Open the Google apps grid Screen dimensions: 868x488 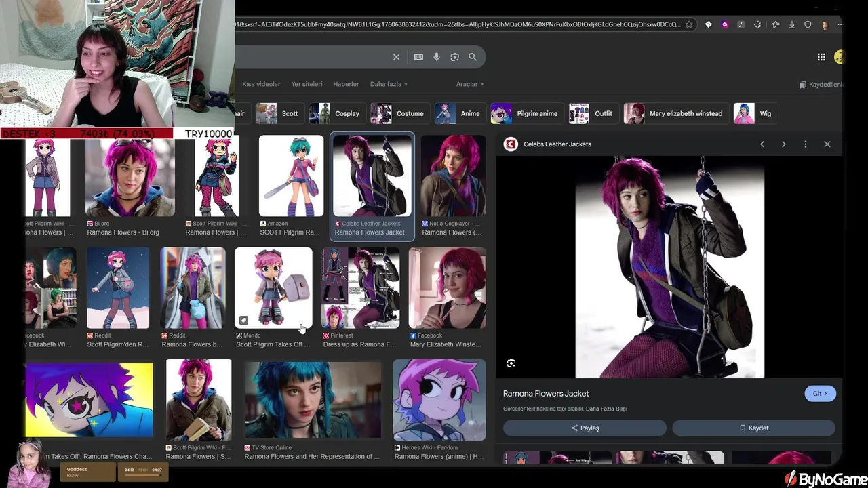[821, 57]
